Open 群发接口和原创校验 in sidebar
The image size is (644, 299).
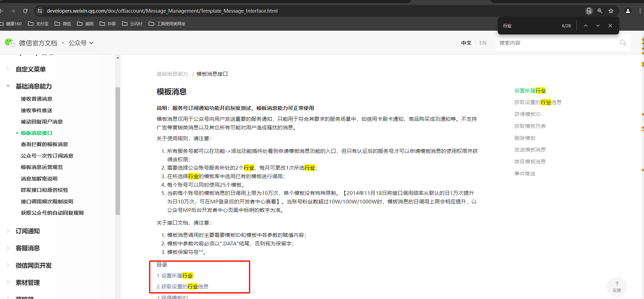(x=44, y=190)
